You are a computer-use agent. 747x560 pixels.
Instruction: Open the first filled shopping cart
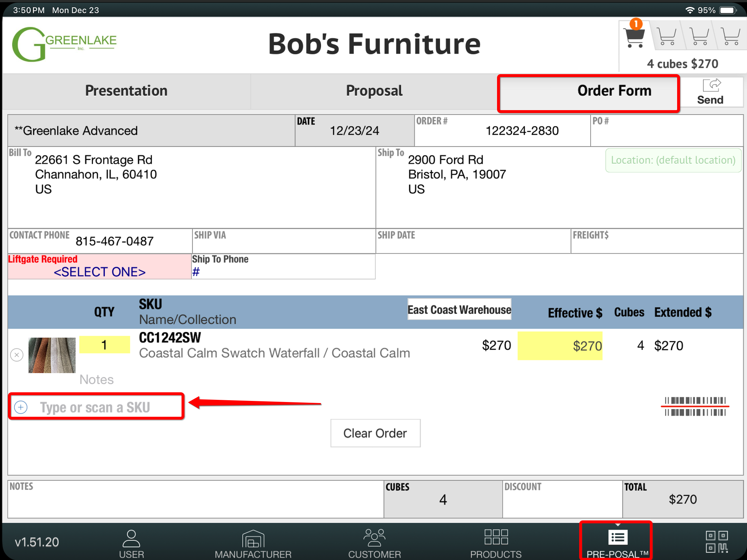634,37
